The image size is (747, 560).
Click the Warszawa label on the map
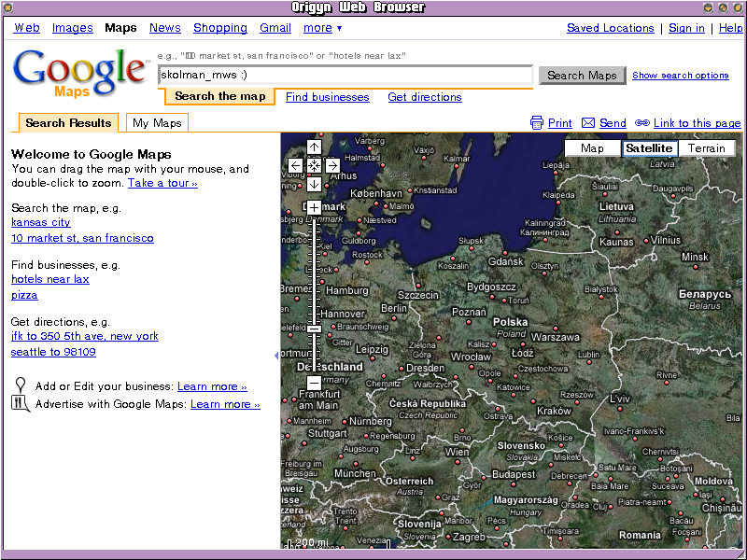click(556, 337)
